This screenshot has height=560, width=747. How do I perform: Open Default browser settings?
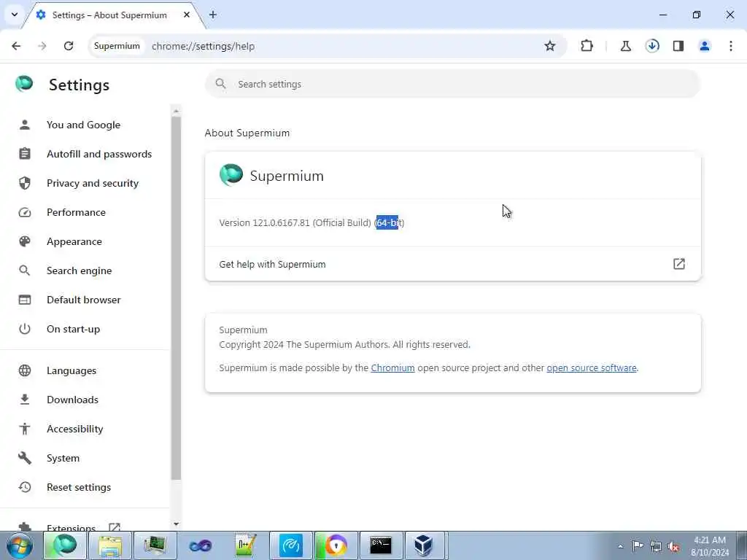(85, 300)
